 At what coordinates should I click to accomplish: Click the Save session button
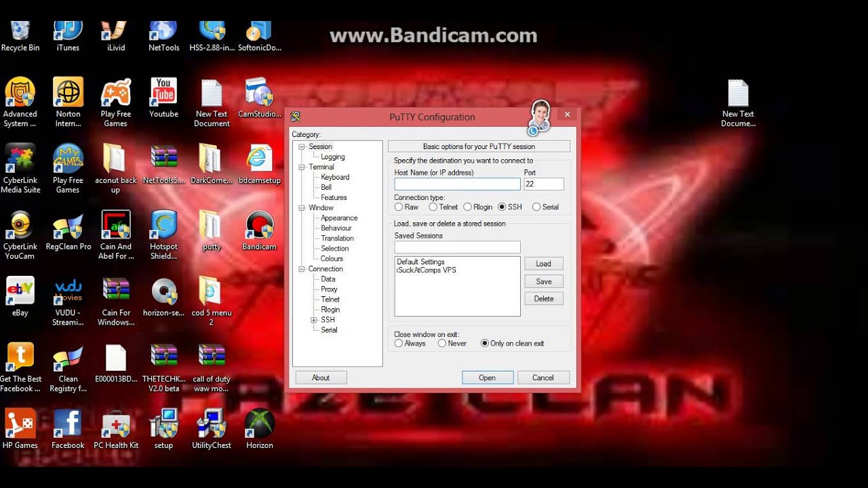[544, 281]
